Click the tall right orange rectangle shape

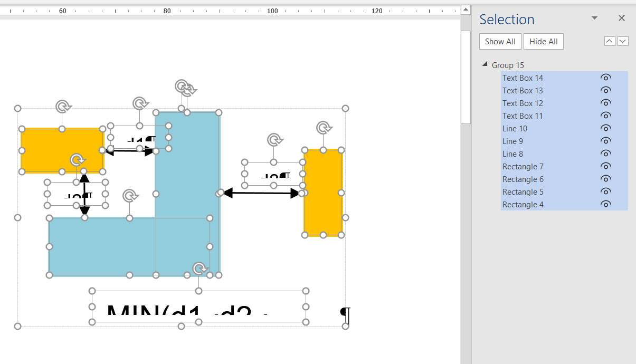coord(323,193)
